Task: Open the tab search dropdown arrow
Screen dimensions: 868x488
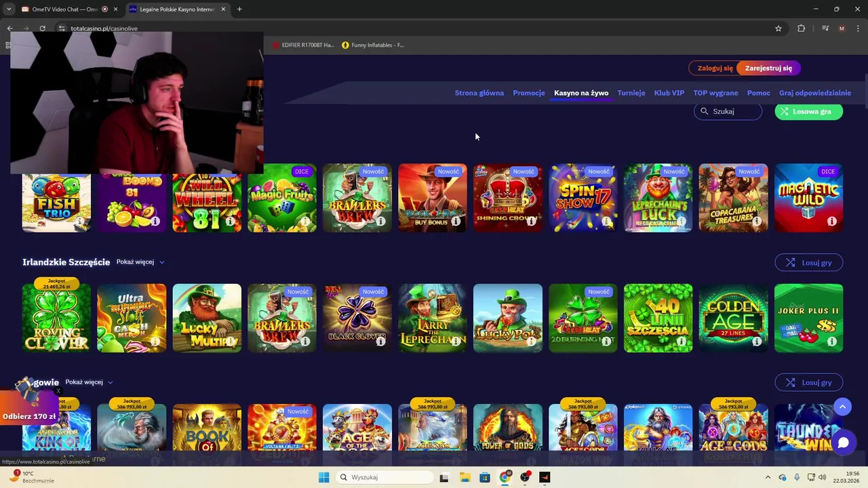Action: [x=8, y=9]
